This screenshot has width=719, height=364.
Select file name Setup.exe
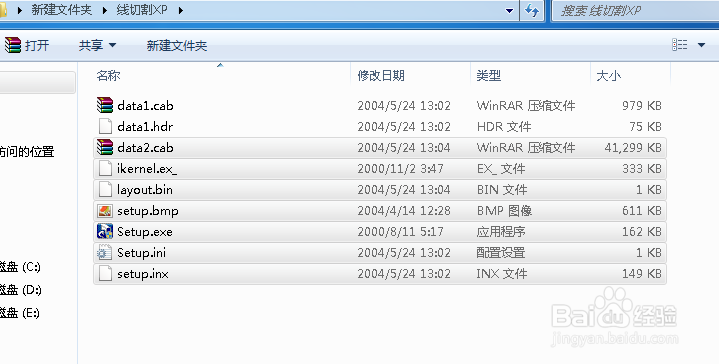pyautogui.click(x=145, y=232)
